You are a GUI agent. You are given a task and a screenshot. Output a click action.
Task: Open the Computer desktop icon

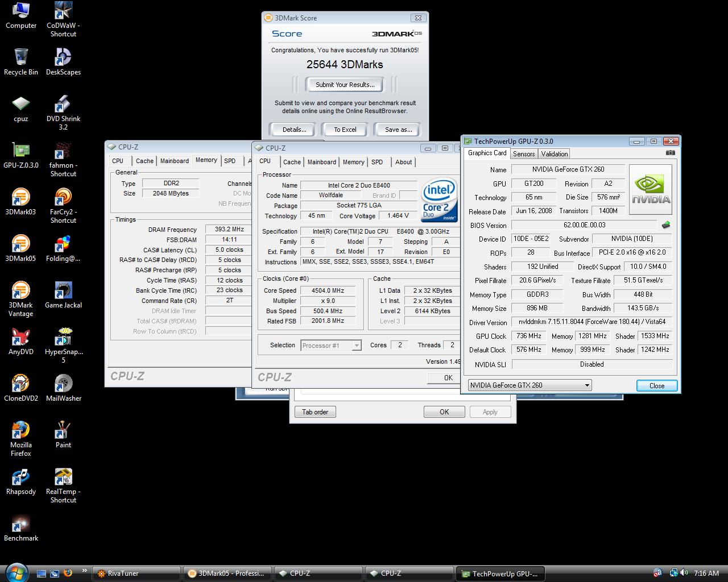(21, 16)
